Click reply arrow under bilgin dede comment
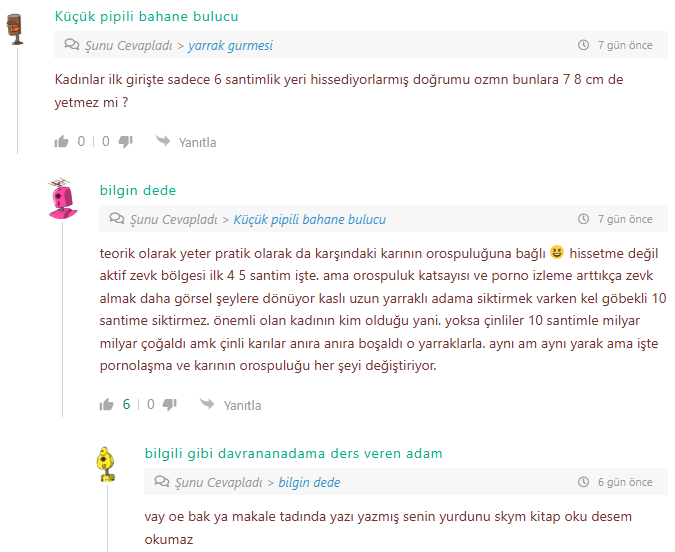 coord(207,403)
